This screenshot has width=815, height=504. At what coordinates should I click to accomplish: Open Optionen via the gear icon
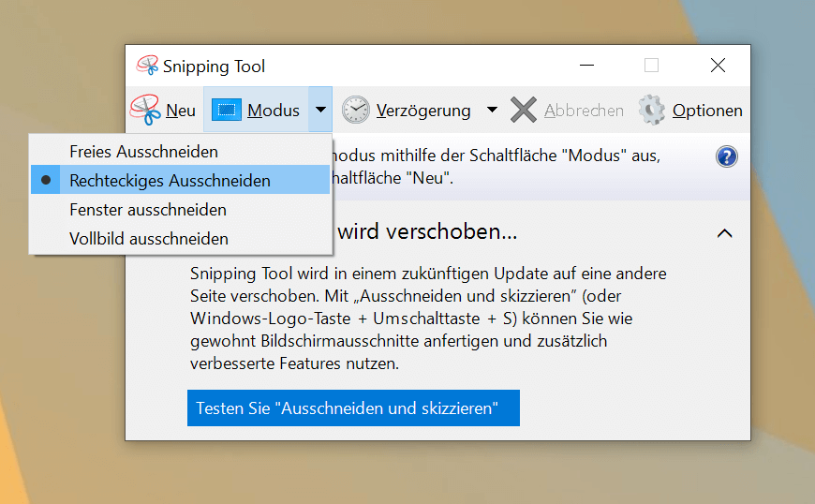pyautogui.click(x=652, y=110)
